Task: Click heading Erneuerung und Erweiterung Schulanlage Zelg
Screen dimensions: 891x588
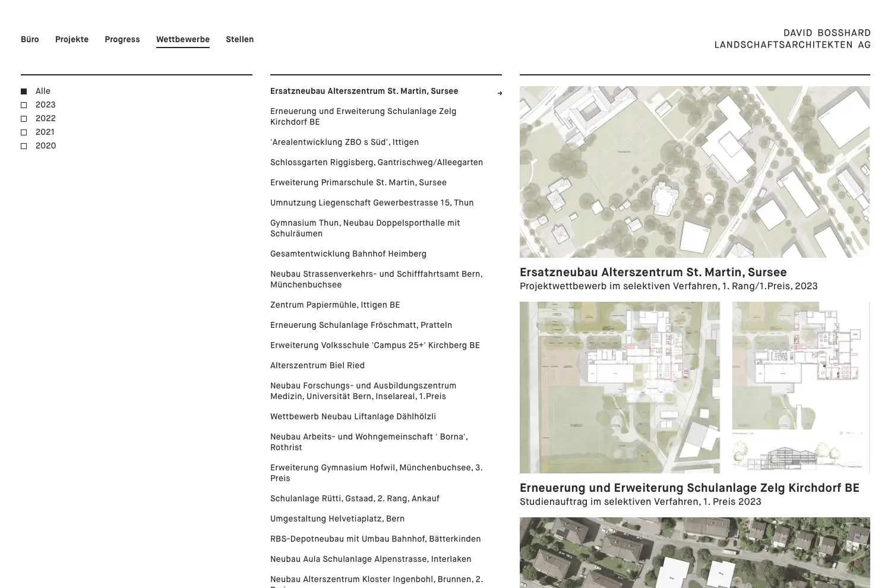Action: [689, 488]
